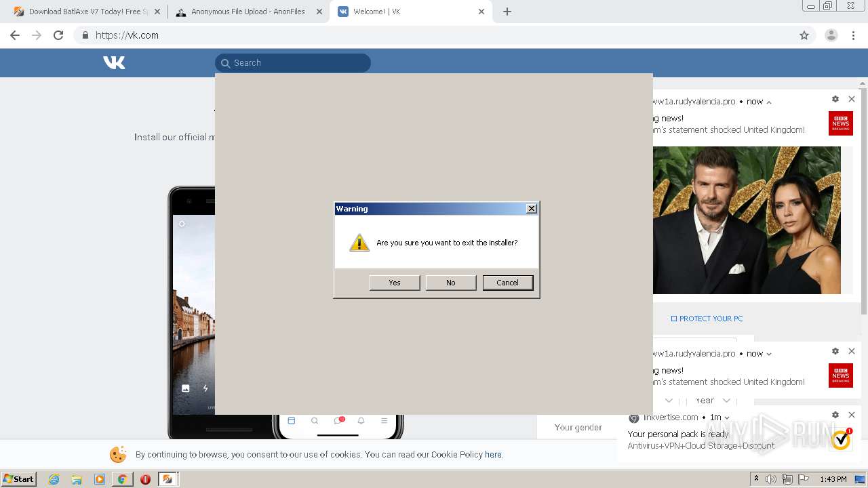Click the Action Center flag tray icon

(x=804, y=479)
